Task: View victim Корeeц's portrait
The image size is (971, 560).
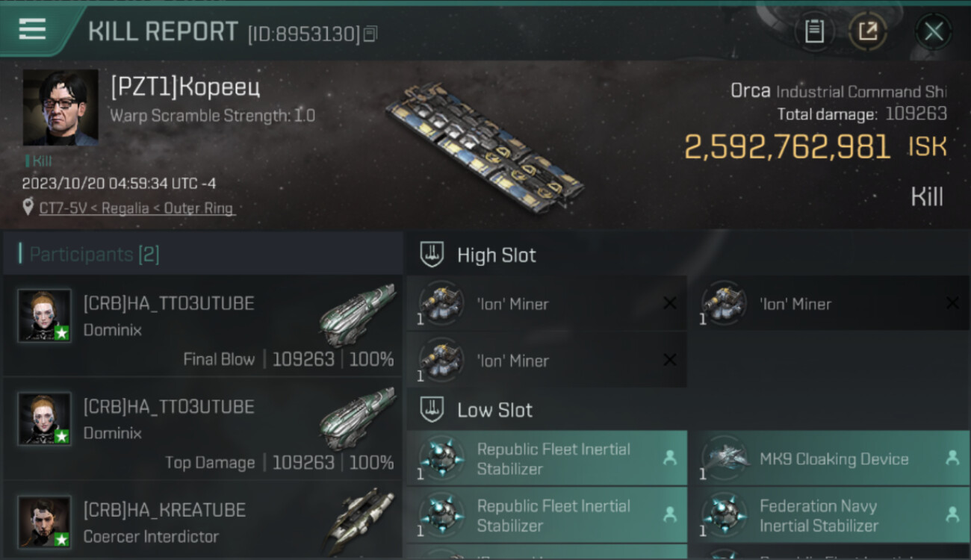Action: click(61, 108)
